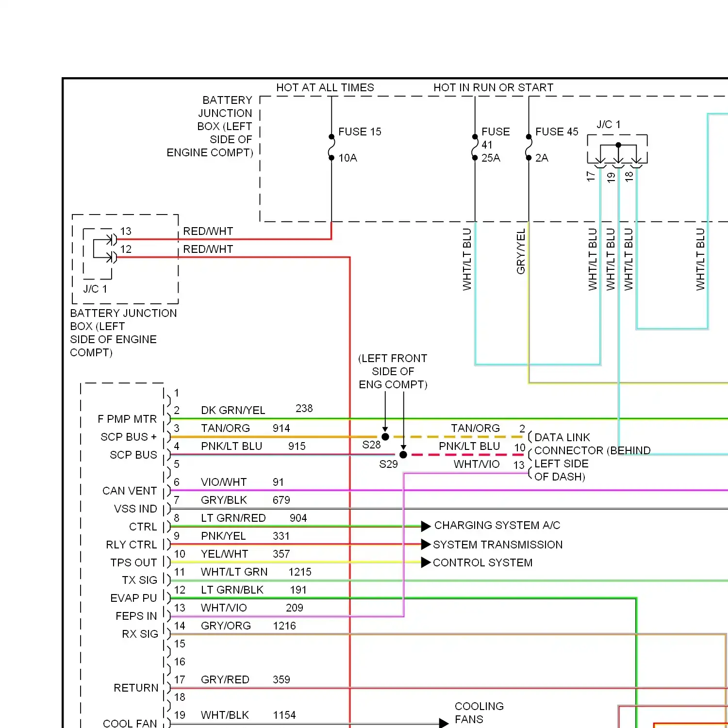
Task: Click the rotated pin 19 label under the right J/C 1
Action: (x=611, y=177)
